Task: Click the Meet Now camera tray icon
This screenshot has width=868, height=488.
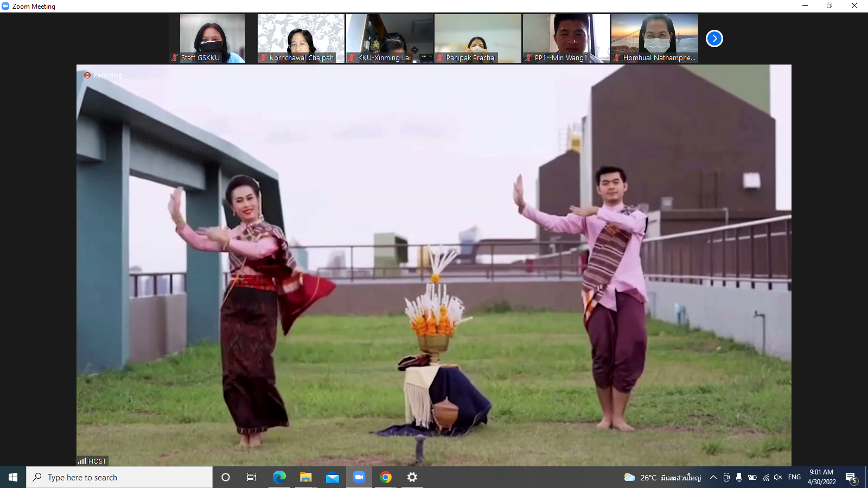Action: coord(726,477)
